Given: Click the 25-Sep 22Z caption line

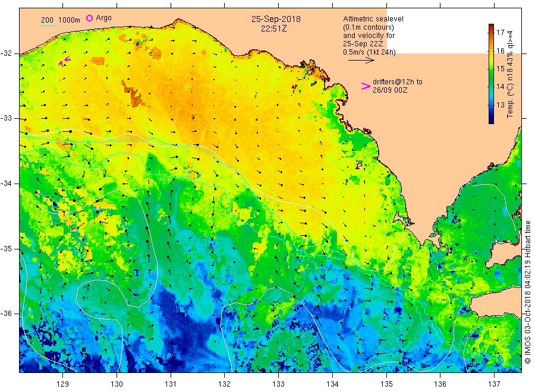Looking at the screenshot, I should [x=363, y=44].
